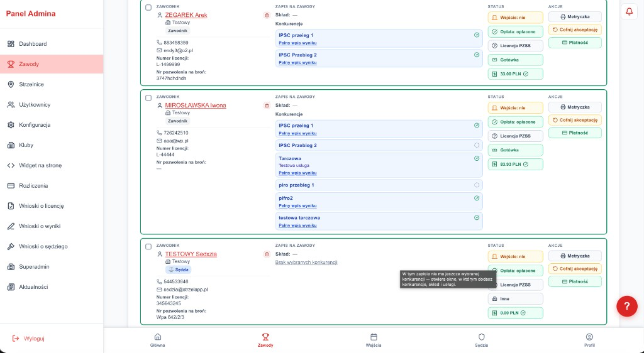
Task: Select the checkbox for ZEGAREK Arek
Action: tap(148, 8)
